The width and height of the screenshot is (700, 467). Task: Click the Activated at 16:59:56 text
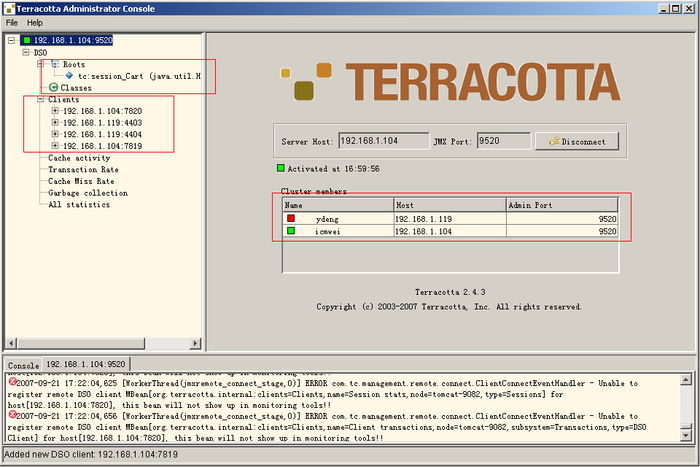333,169
